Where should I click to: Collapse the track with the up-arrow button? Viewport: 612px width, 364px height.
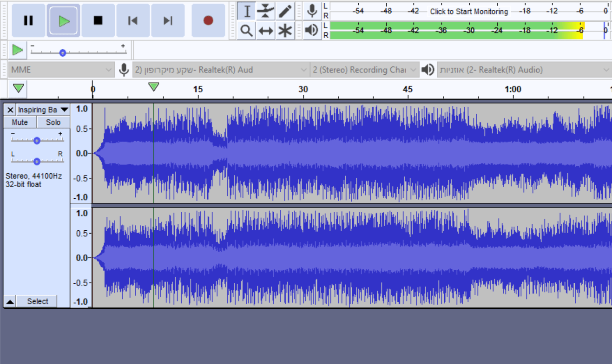(10, 301)
